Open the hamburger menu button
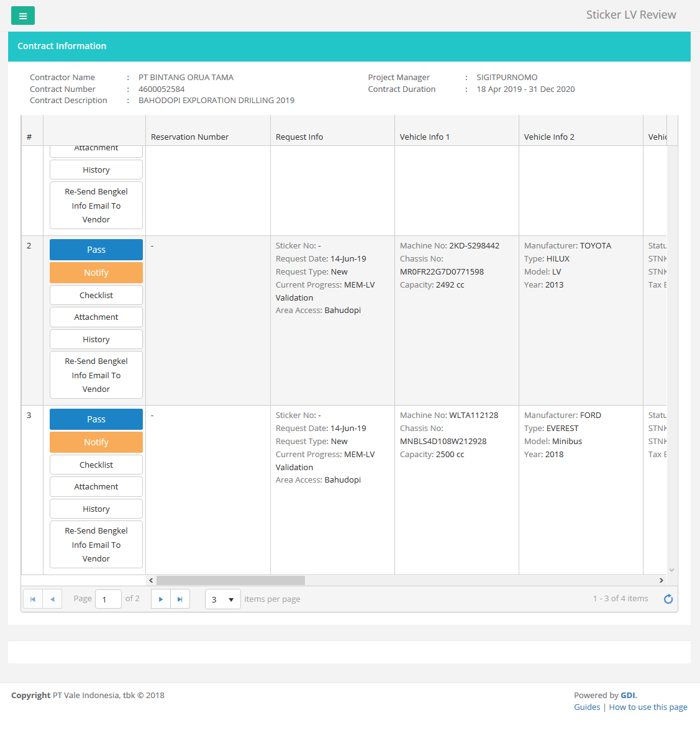Screen dimensions: 700x736 point(23,16)
